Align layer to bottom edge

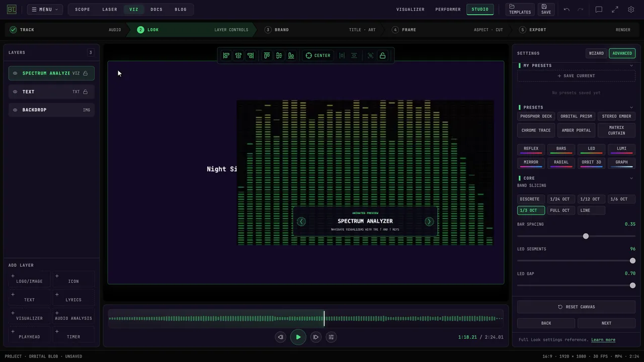coord(291,55)
